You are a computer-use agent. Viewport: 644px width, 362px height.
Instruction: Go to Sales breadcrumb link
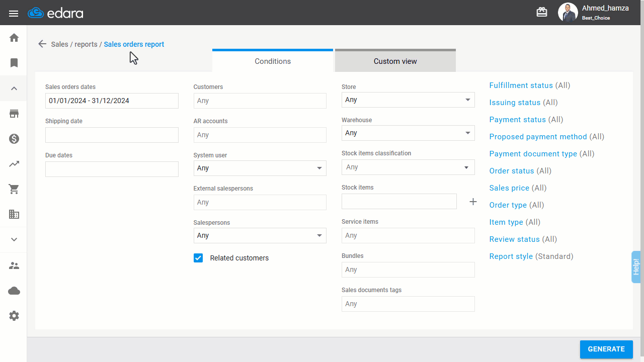tap(59, 44)
